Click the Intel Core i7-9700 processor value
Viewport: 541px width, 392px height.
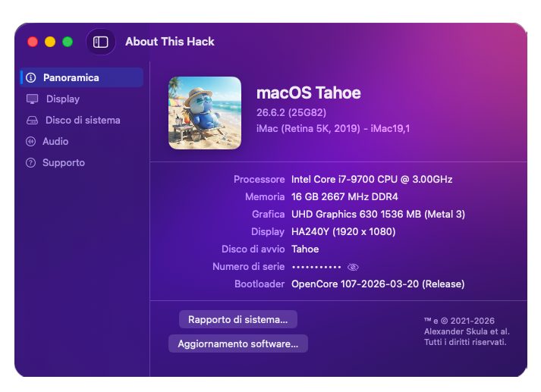[x=372, y=179]
